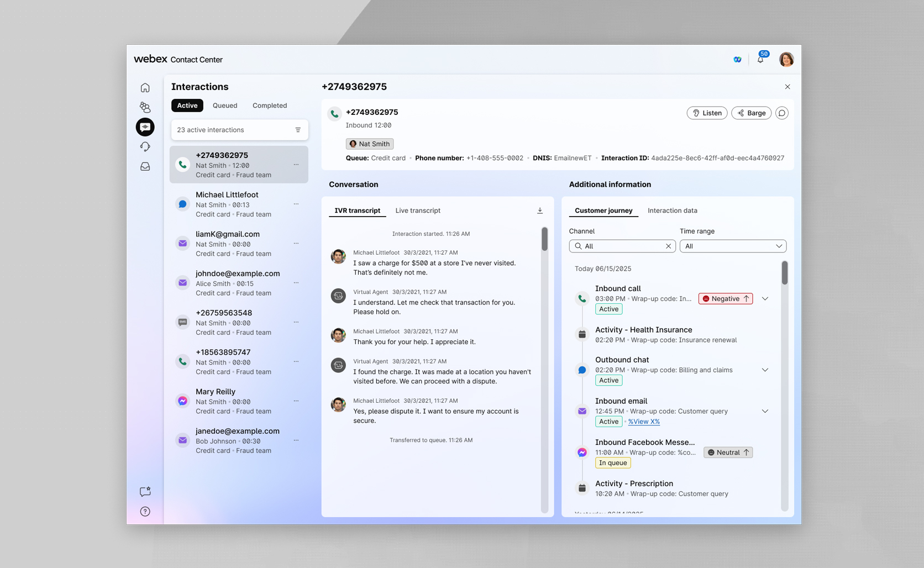Download the conversation transcript
This screenshot has height=568, width=924.
[x=540, y=211]
